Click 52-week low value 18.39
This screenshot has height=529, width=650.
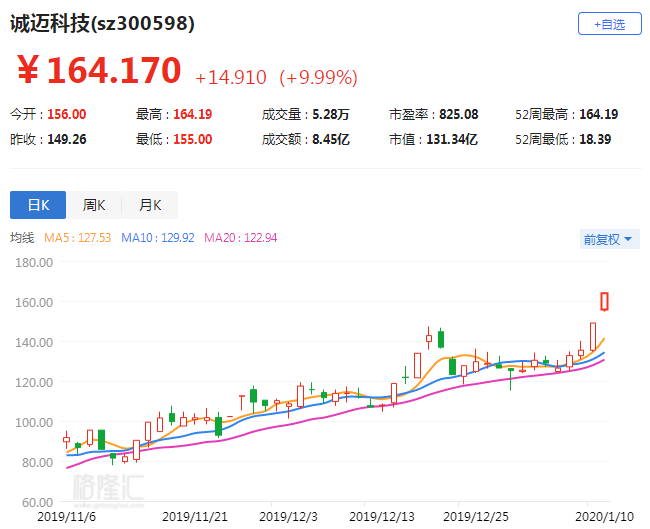coord(595,139)
